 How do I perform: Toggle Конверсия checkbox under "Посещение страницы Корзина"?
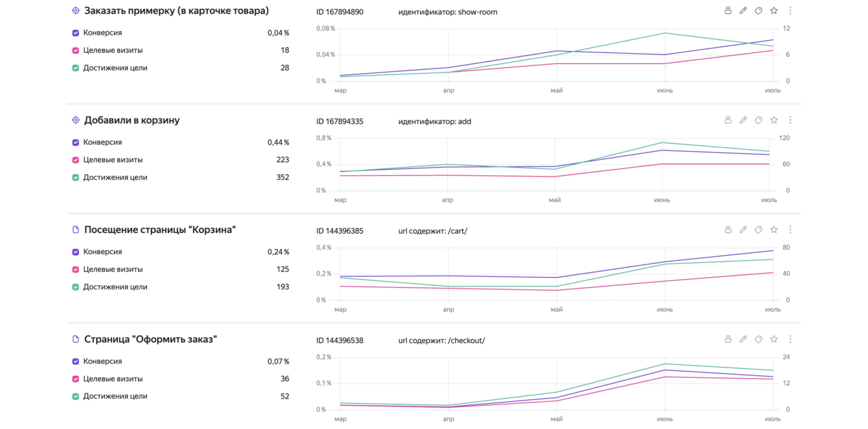click(76, 252)
